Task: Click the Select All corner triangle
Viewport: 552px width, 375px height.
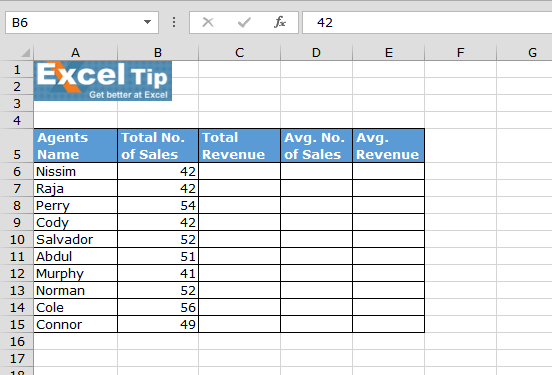Action: pos(26,53)
